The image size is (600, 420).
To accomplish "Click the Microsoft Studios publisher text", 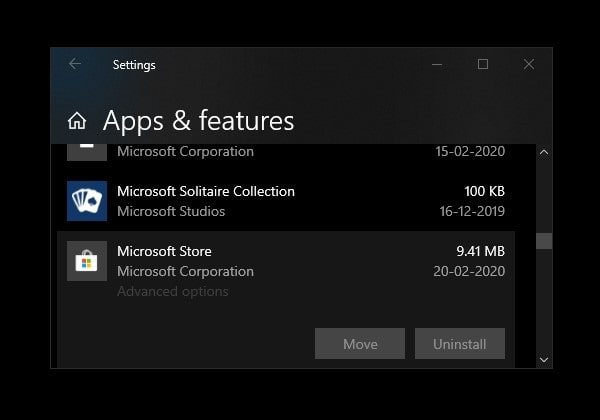I will pos(171,211).
